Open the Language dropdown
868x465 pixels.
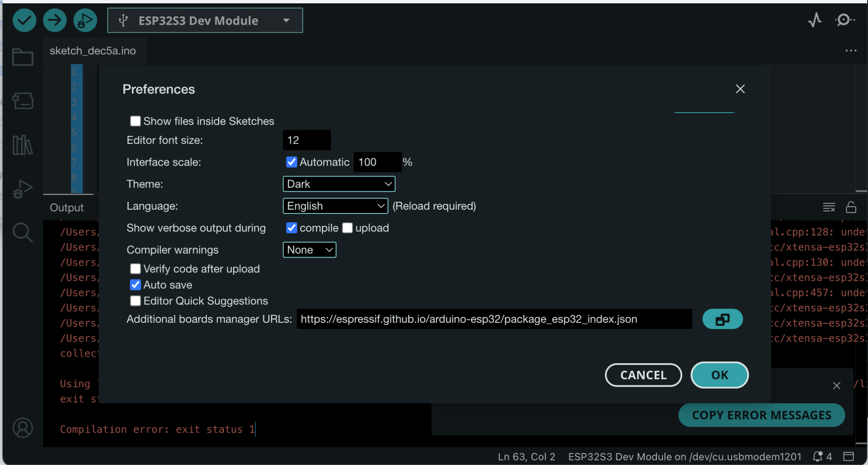(x=335, y=206)
